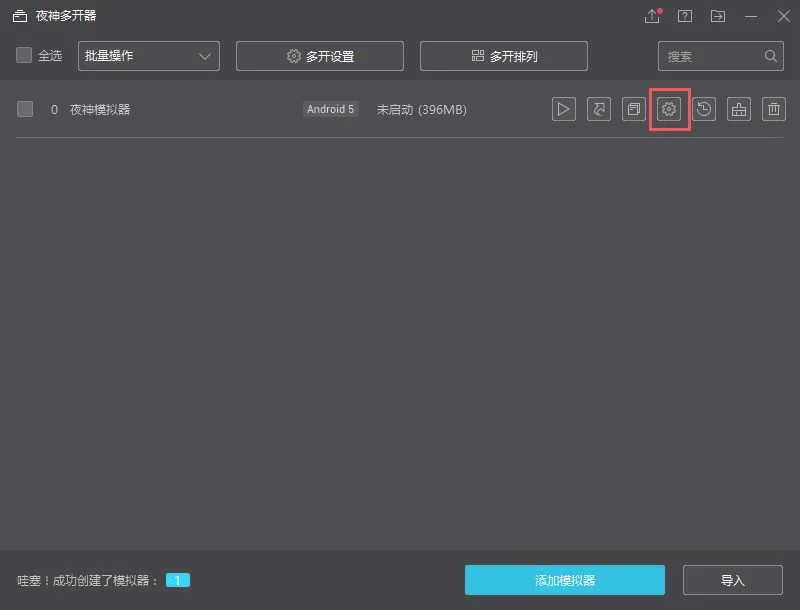
Task: Click the upload icon with red dot
Action: pos(653,16)
